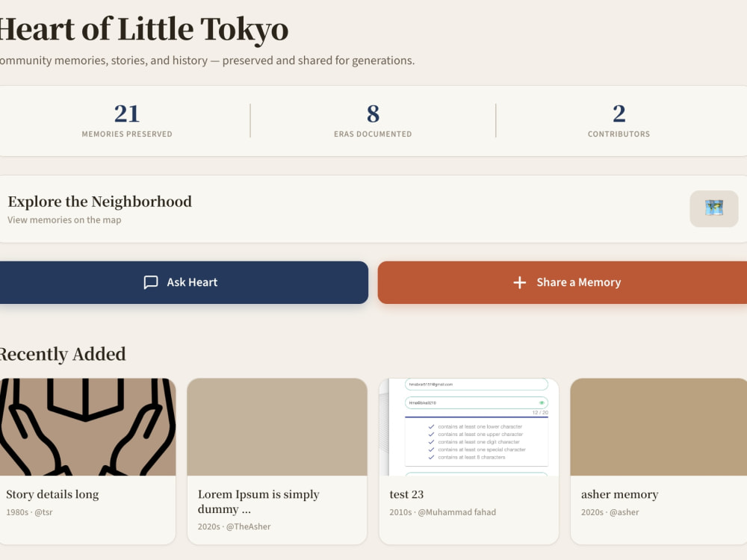This screenshot has width=747, height=560.
Task: Click the chat bubble icon in Ask Heart
Action: 151,282
